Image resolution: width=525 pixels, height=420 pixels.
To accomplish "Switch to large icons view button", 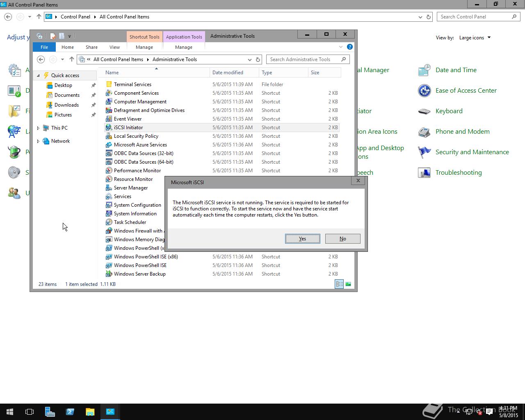I will pos(348,284).
